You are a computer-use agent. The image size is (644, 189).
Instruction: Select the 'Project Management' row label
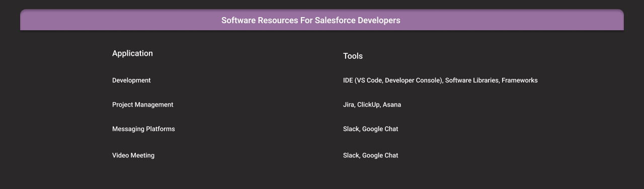(x=142, y=105)
